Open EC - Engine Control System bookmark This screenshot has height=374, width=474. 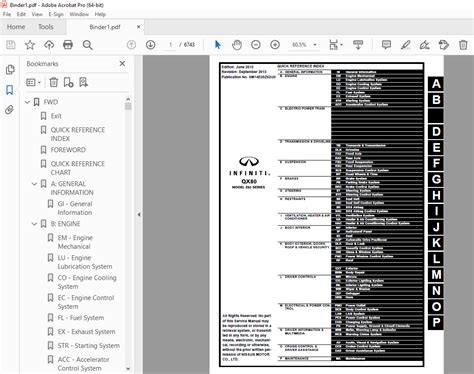coord(86,302)
